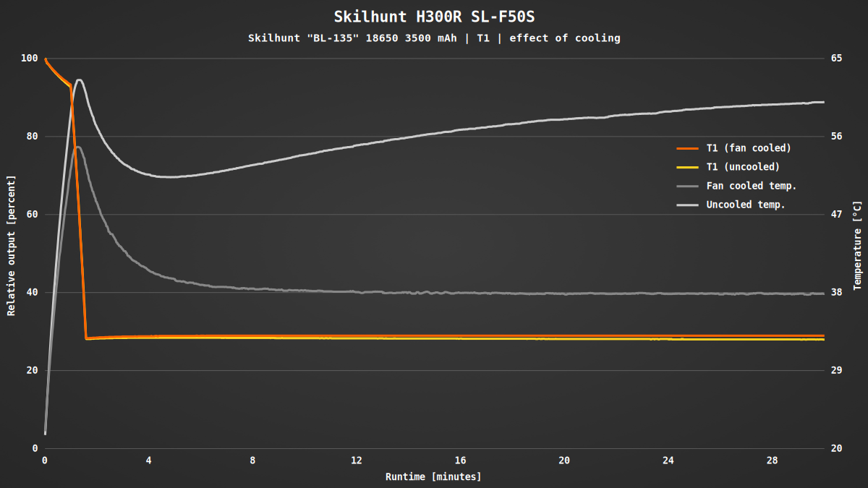868x488 pixels.
Task: Click the light gray Uncooled temp. legend line
Action: (x=687, y=205)
